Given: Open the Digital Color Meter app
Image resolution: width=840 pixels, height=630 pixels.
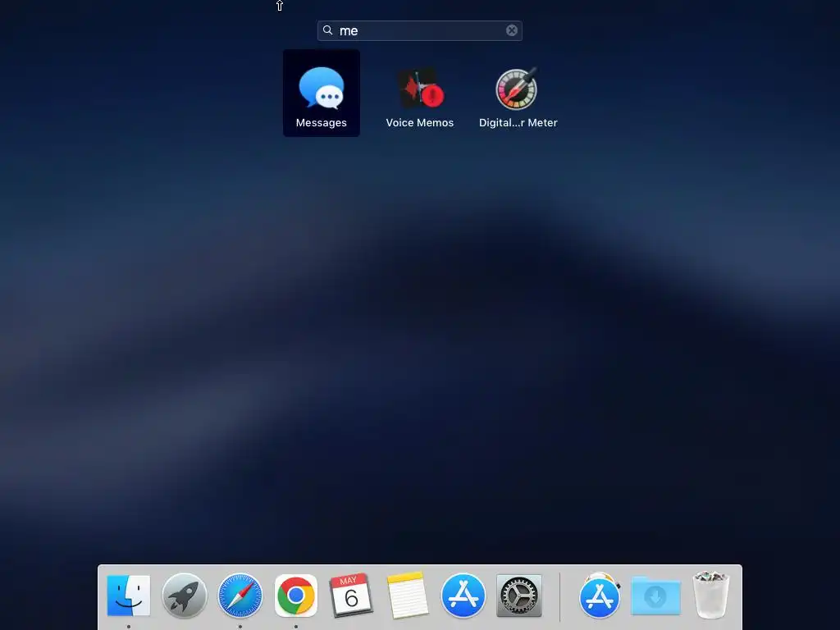Looking at the screenshot, I should (x=518, y=89).
